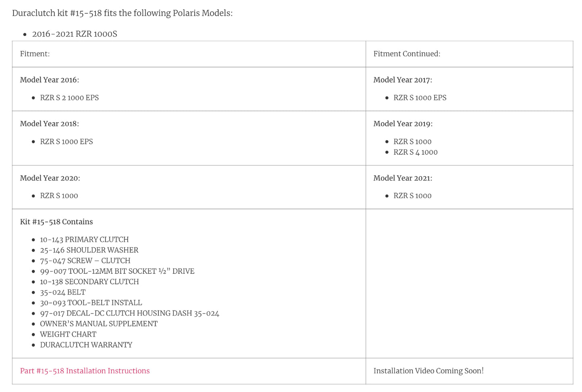
Task: Click the RZR S 4 1000 entry
Action: pos(415,152)
